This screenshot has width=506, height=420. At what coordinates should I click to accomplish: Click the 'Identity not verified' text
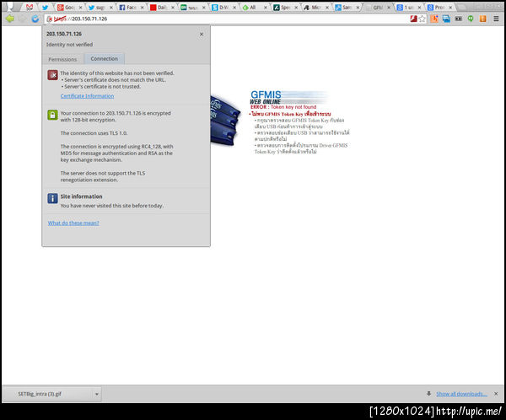click(69, 45)
